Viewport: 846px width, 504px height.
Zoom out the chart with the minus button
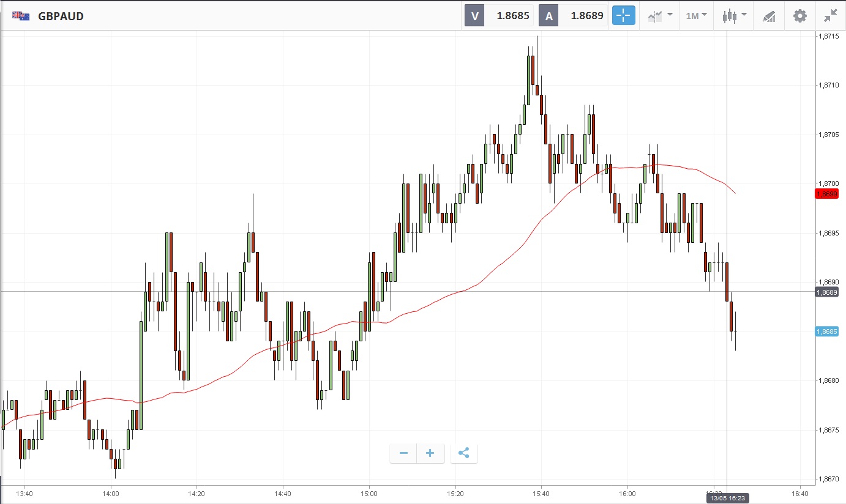click(403, 453)
